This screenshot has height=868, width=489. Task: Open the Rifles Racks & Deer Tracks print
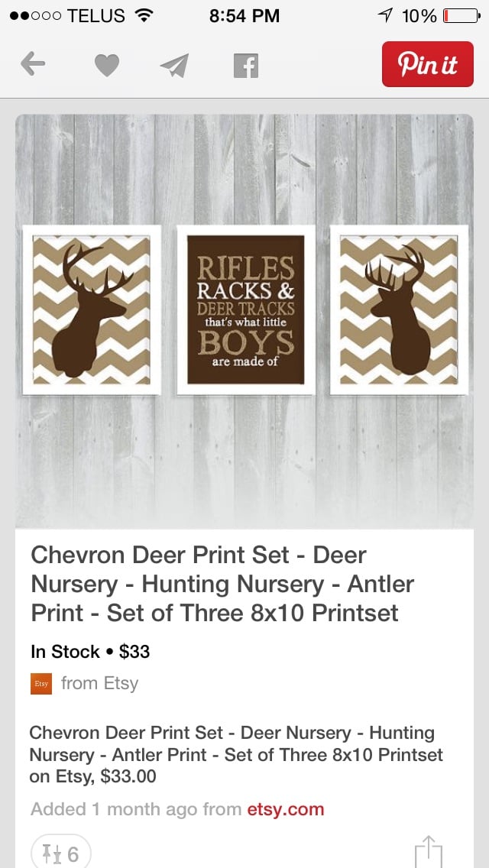coord(246,310)
